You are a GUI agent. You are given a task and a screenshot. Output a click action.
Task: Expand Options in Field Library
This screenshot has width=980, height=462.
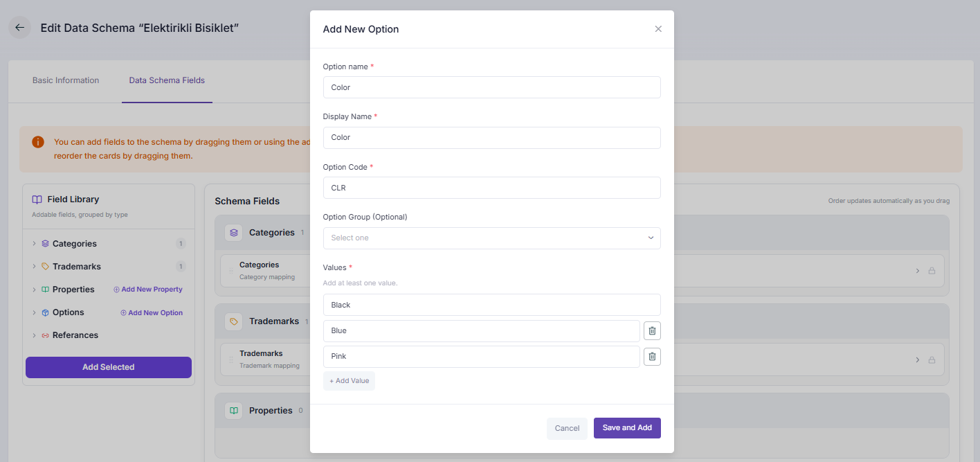[34, 312]
